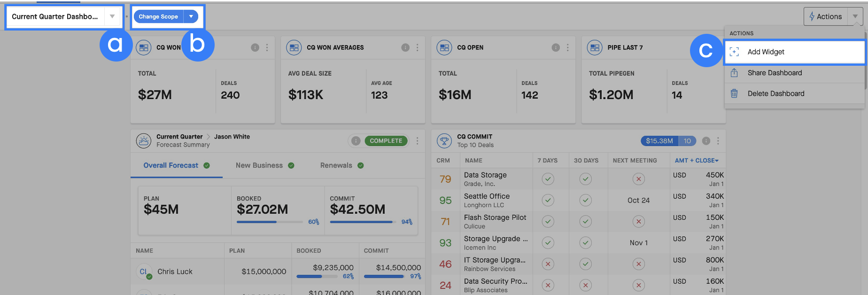This screenshot has width=868, height=295.
Task: Open info for the CQ Won widget
Action: pos(255,47)
